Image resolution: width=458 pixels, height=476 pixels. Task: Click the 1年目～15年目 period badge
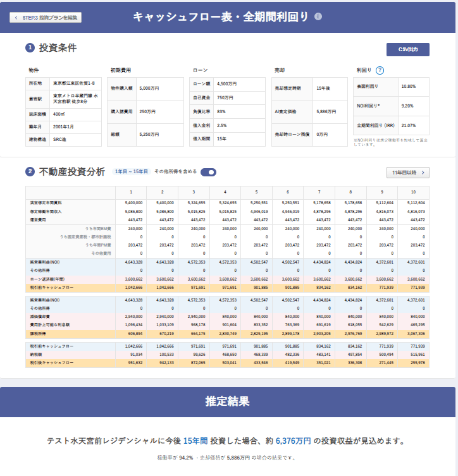tap(131, 171)
